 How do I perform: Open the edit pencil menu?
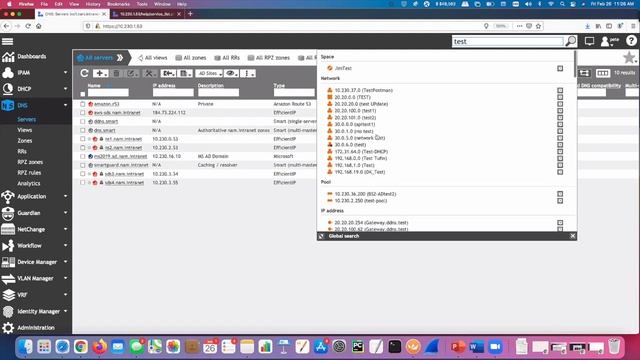(132, 73)
